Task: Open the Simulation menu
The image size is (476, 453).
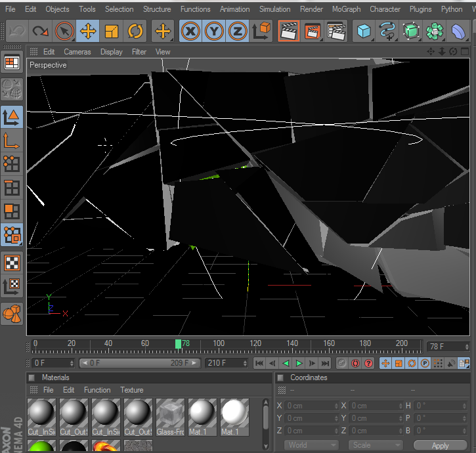Action: coord(274,9)
